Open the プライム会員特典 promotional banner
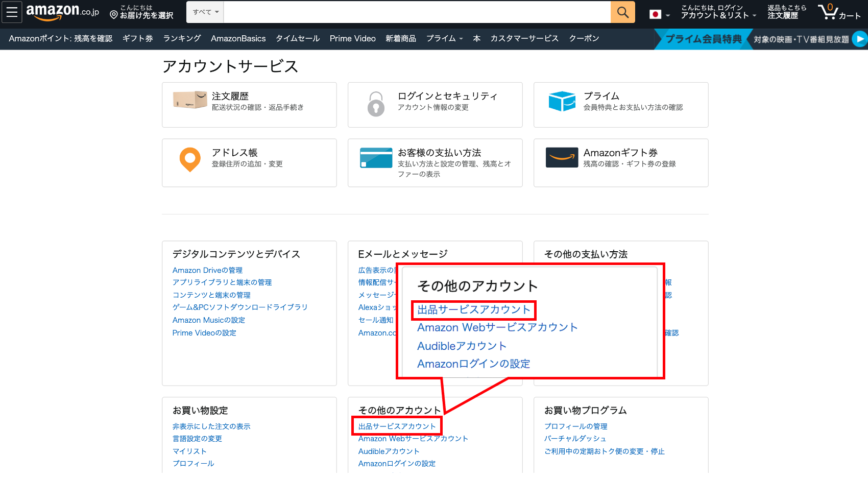The height and width of the screenshot is (479, 868). (761, 39)
